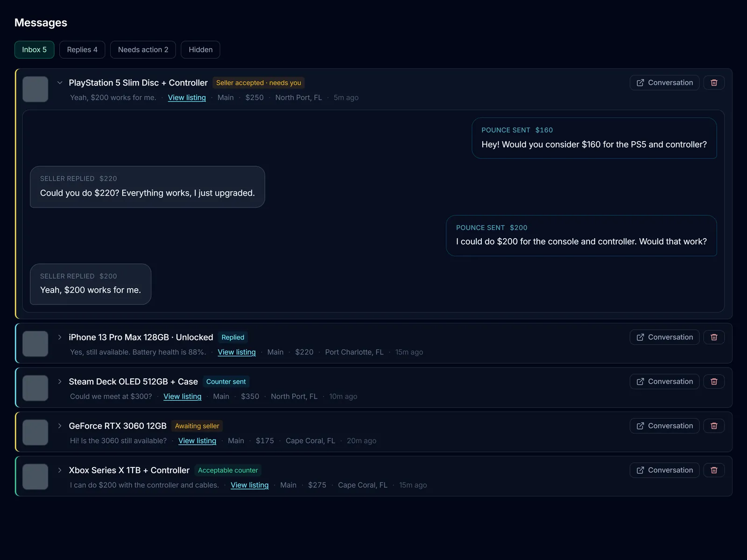Delete the Xbox Series X message
Screen dimensions: 747x560
pos(714,470)
